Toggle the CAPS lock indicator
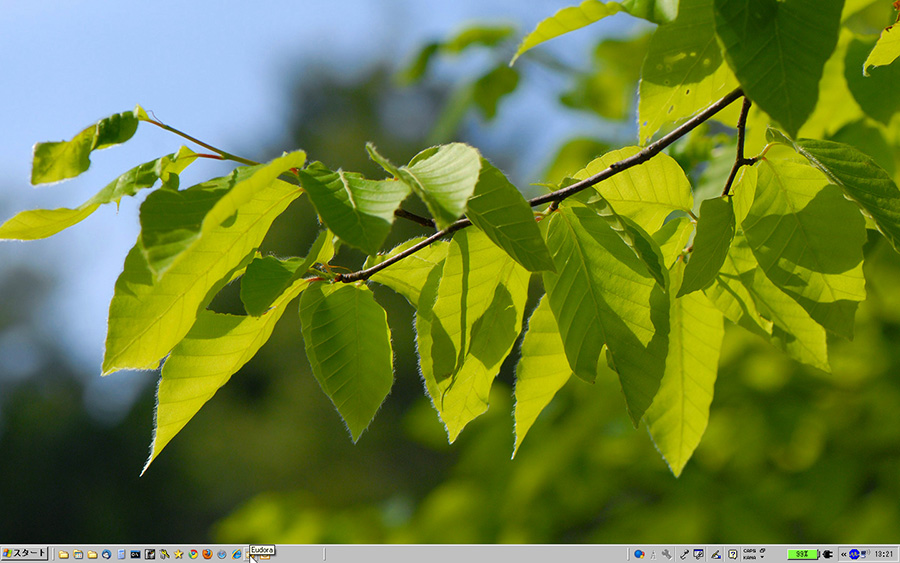This screenshot has height=563, width=900. click(750, 551)
